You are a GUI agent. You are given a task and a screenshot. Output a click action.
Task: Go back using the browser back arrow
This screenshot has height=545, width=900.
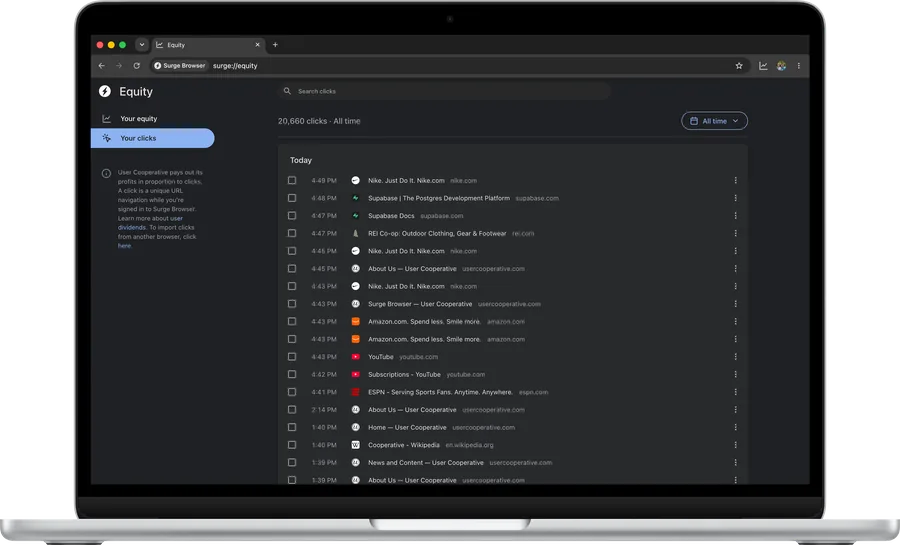(x=102, y=66)
